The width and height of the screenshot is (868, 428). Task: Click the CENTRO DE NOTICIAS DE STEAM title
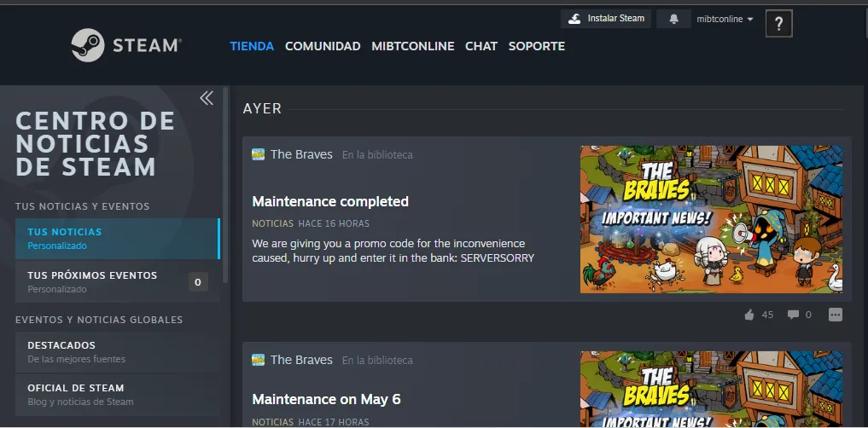coord(96,144)
